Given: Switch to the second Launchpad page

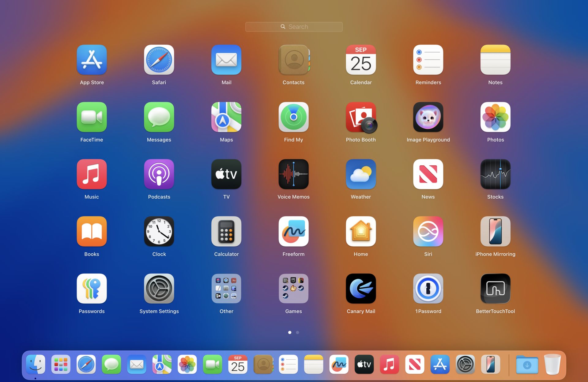Looking at the screenshot, I should [x=297, y=332].
